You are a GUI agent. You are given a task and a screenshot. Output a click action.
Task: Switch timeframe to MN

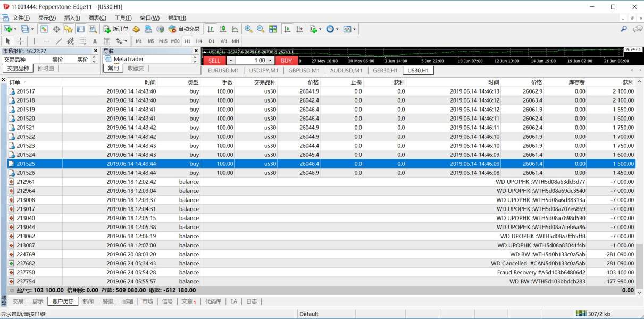[235, 41]
